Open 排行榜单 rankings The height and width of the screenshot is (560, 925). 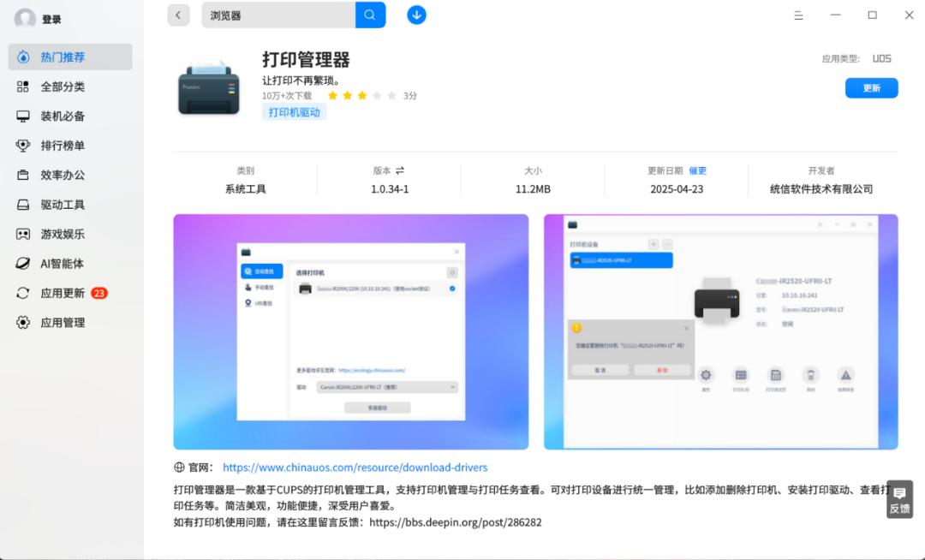tap(70, 146)
